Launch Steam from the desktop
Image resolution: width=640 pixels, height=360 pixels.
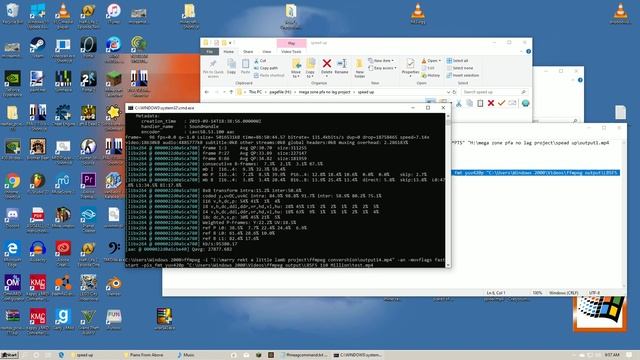(38, 47)
